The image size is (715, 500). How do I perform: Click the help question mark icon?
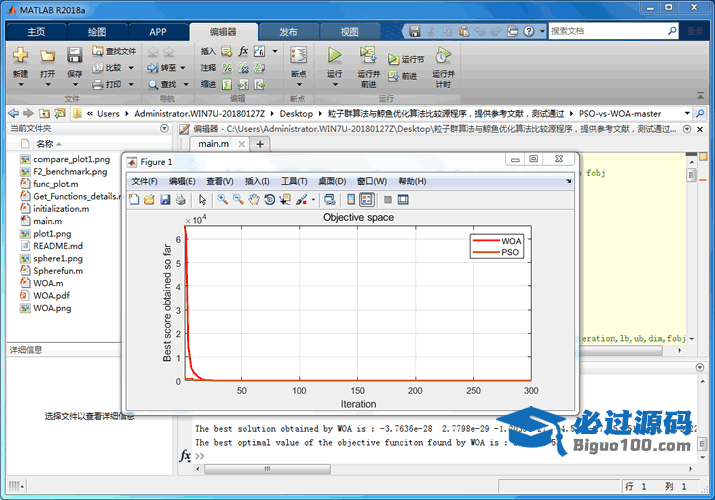click(528, 31)
